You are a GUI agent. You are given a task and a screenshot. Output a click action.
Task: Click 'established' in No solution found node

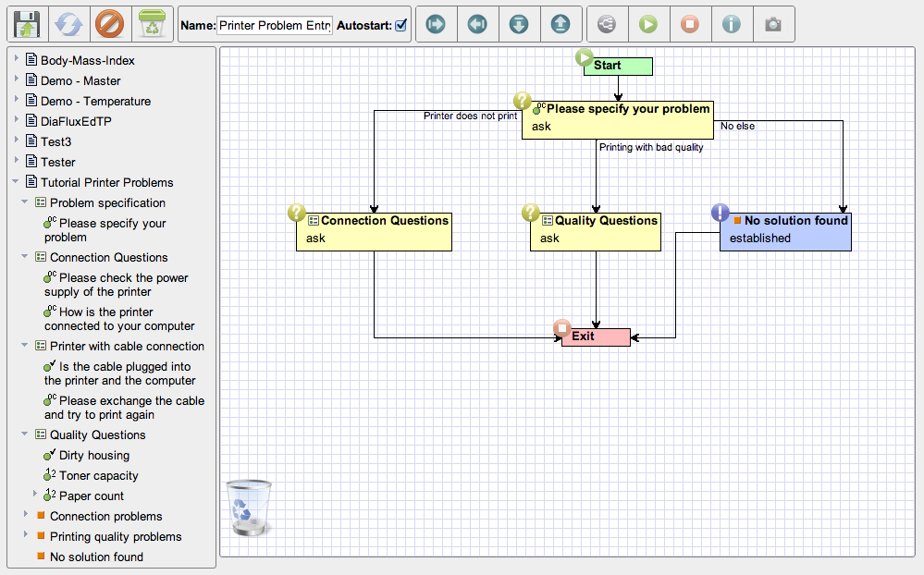(760, 238)
